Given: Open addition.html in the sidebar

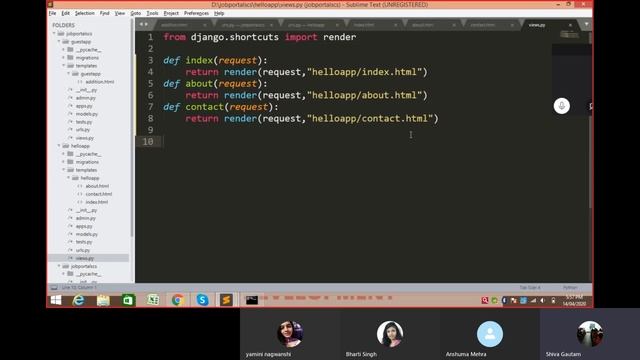Looking at the screenshot, I should tap(100, 82).
